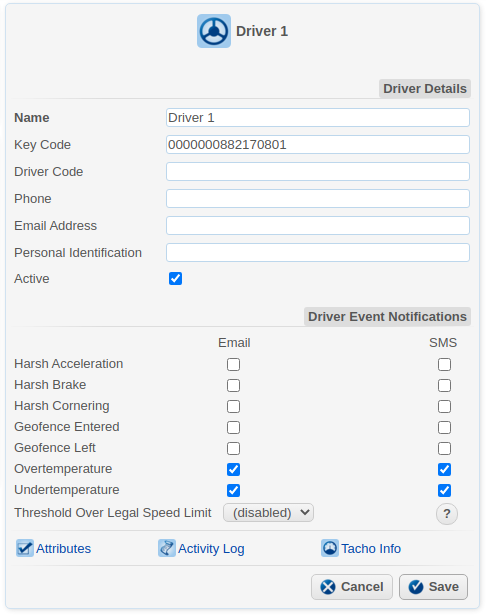Click into the Email Address field
The image size is (486, 615).
318,226
